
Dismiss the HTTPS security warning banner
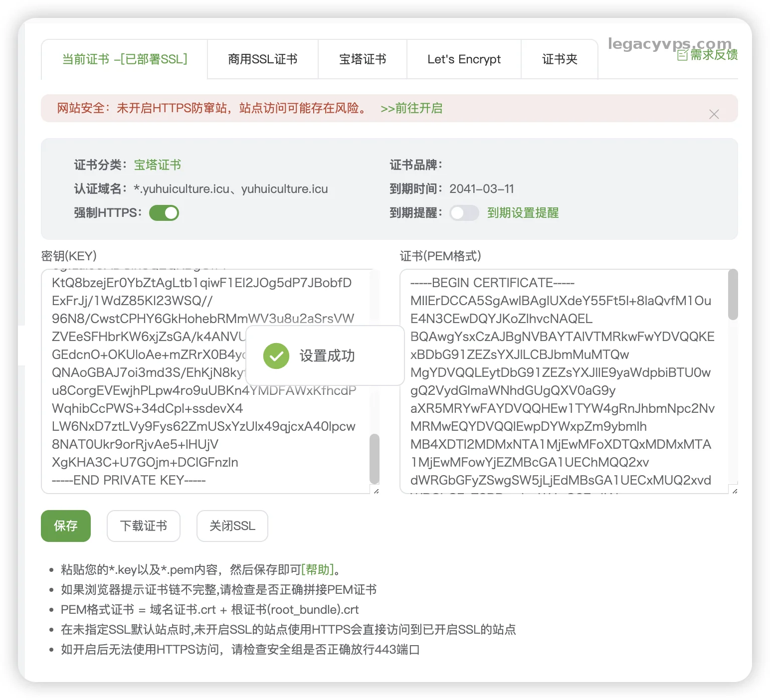tap(714, 114)
